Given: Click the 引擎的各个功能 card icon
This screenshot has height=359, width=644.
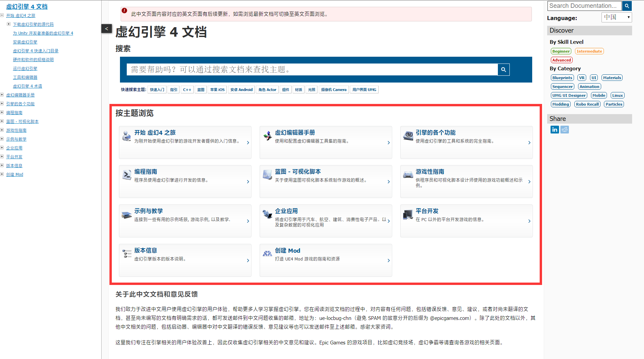Looking at the screenshot, I should [408, 136].
